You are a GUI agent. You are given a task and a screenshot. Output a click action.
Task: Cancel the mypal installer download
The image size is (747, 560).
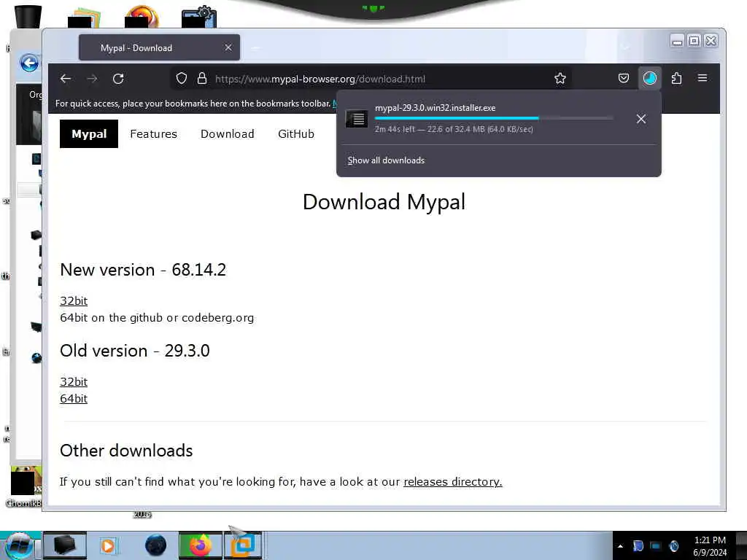(641, 119)
